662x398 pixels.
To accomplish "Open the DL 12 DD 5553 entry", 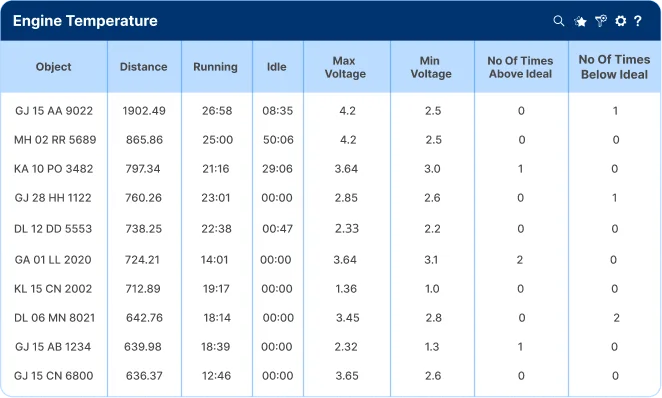I will click(53, 229).
